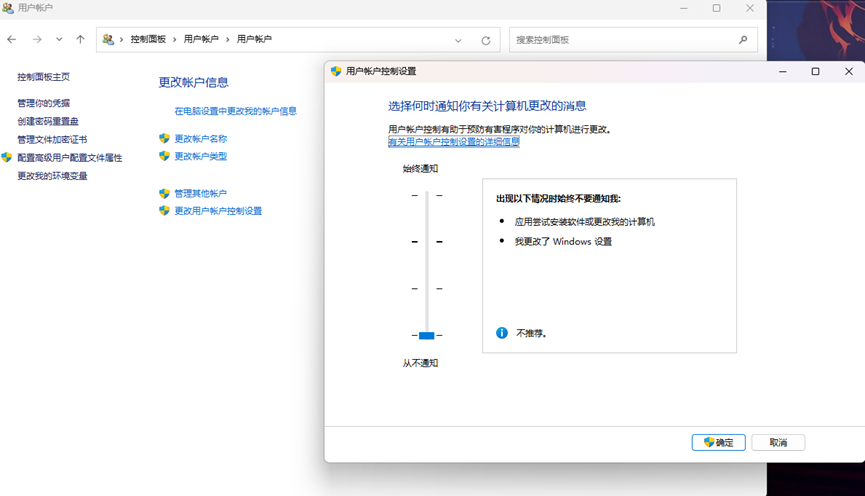
Task: Click the 搜索控制面板 search field
Action: tap(620, 40)
